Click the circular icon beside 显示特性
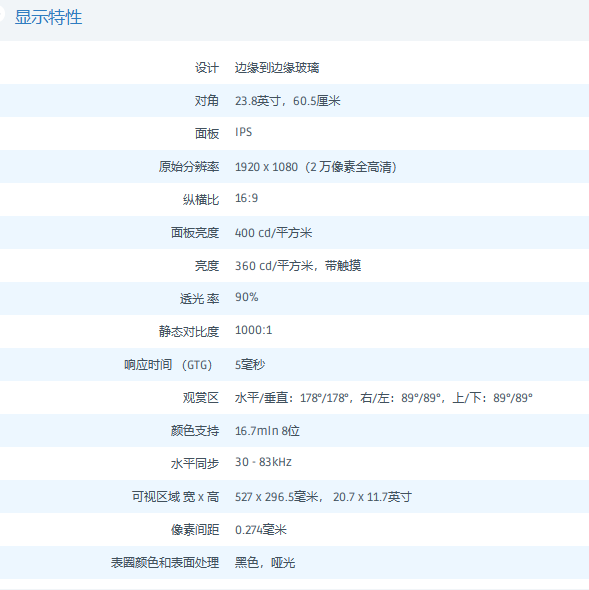Image resolution: width=589 pixels, height=590 pixels. (x=2, y=14)
